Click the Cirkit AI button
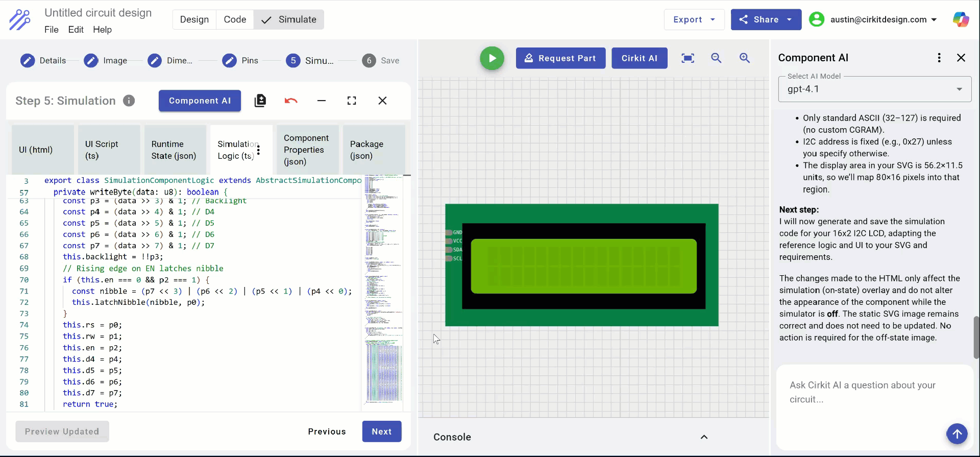Viewport: 980px width, 457px height. pyautogui.click(x=640, y=58)
